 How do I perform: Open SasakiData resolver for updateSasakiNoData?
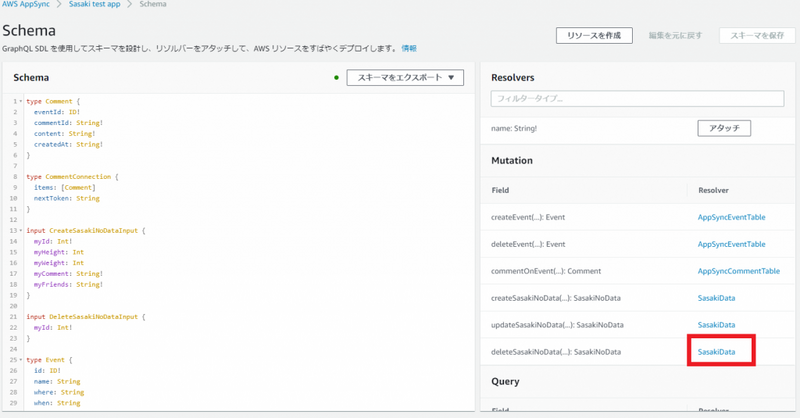[x=716, y=325]
